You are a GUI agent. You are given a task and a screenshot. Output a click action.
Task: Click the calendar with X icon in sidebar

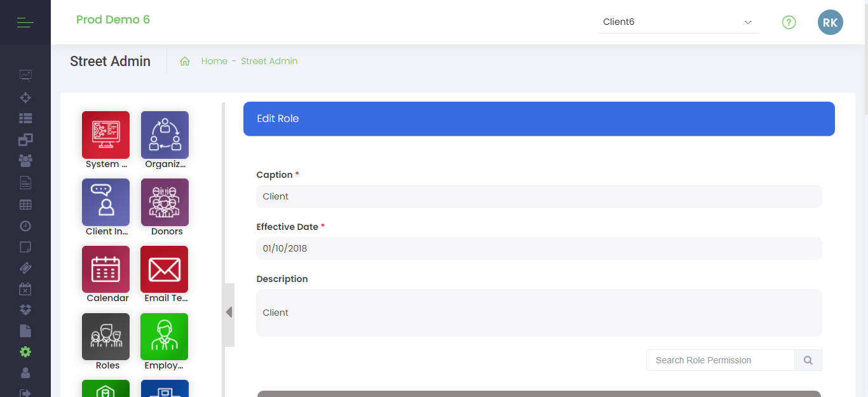click(25, 289)
